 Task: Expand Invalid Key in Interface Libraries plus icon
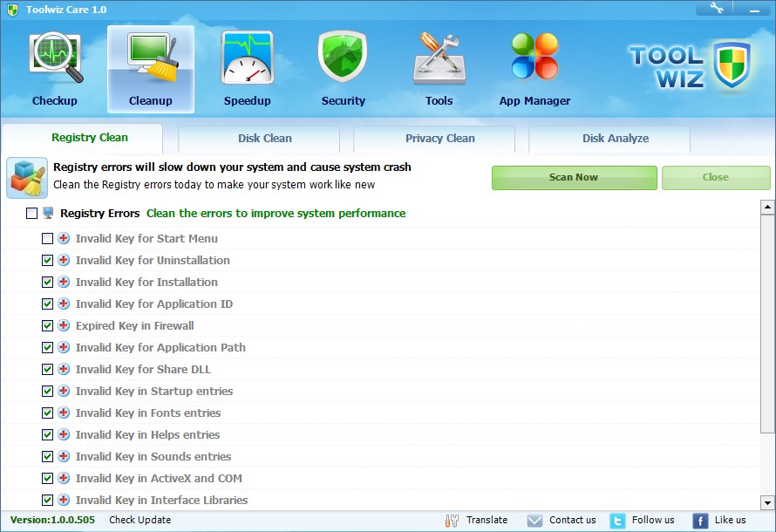64,500
